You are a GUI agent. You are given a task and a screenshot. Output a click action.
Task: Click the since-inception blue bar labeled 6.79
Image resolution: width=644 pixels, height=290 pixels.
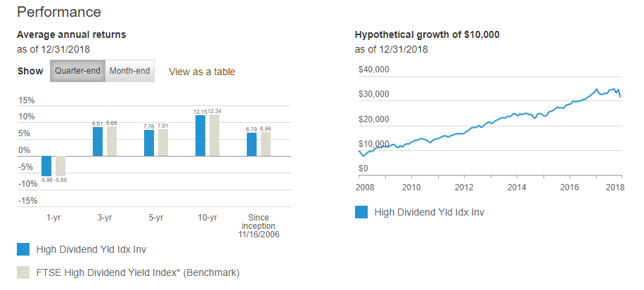point(252,145)
